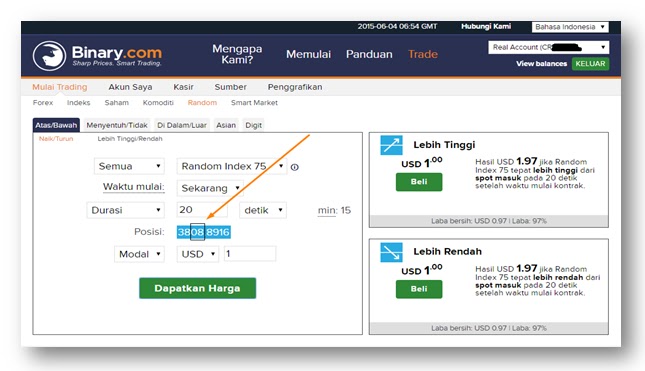Open the Durasi dropdown
Screen dimensions: 645x371
click(125, 210)
